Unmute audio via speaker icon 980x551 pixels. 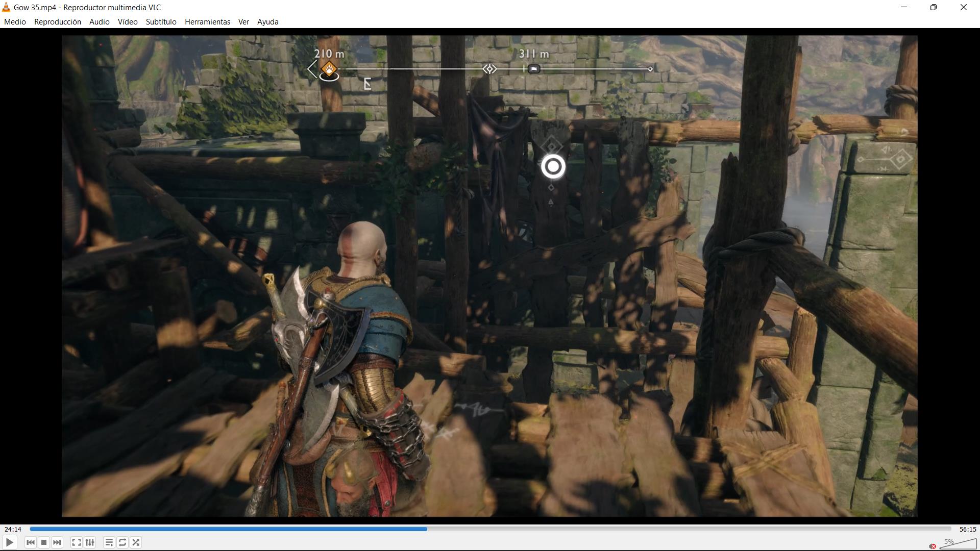coord(933,546)
